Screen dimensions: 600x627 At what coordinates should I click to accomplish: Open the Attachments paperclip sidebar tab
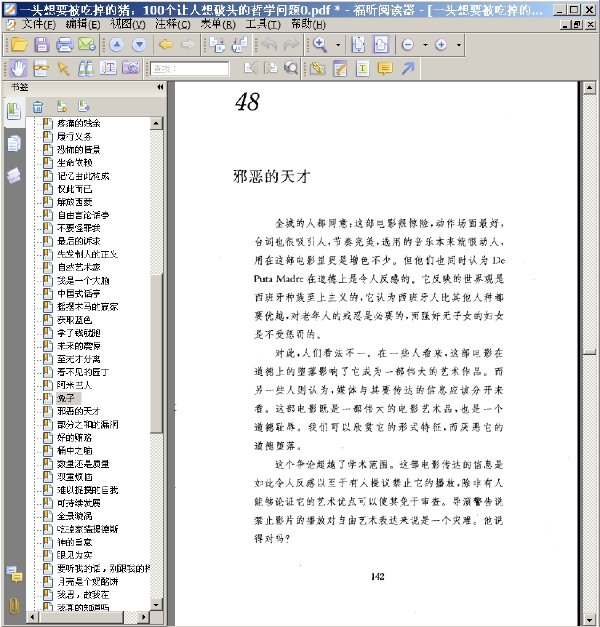tap(14, 606)
